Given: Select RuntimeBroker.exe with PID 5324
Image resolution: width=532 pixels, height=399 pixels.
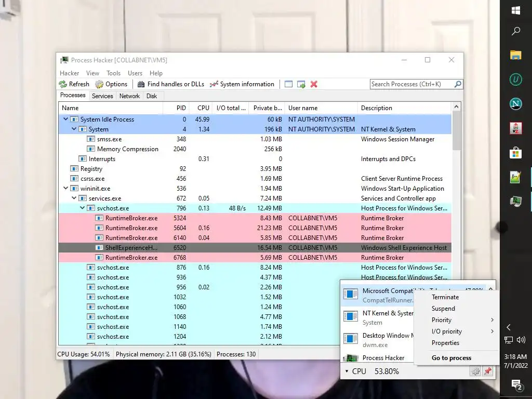Looking at the screenshot, I should pyautogui.click(x=255, y=218).
